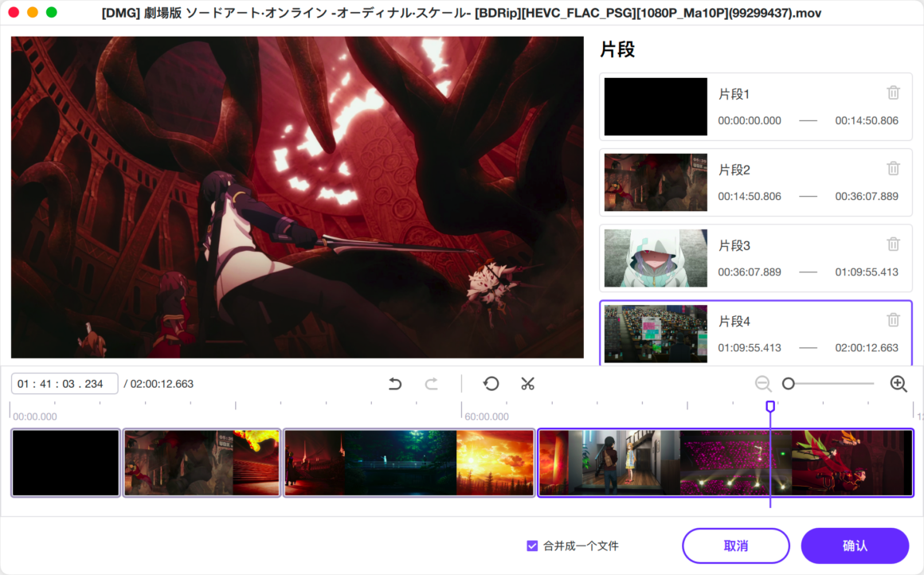
Task: Select the second timeline clip with flames
Action: (x=202, y=463)
